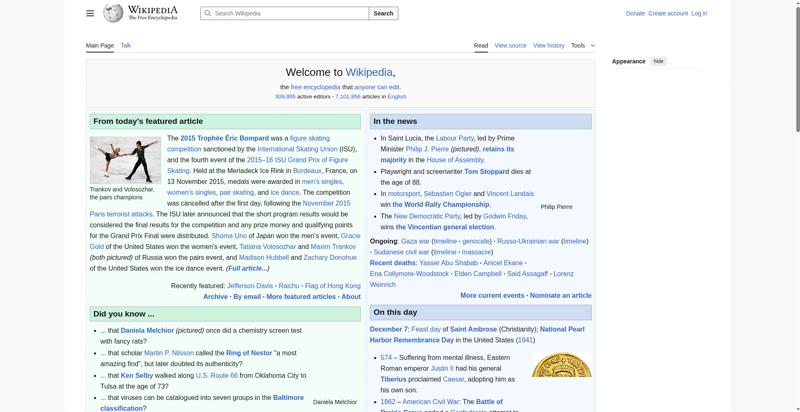
Task: Click the magnifier icon in search box
Action: click(x=207, y=13)
